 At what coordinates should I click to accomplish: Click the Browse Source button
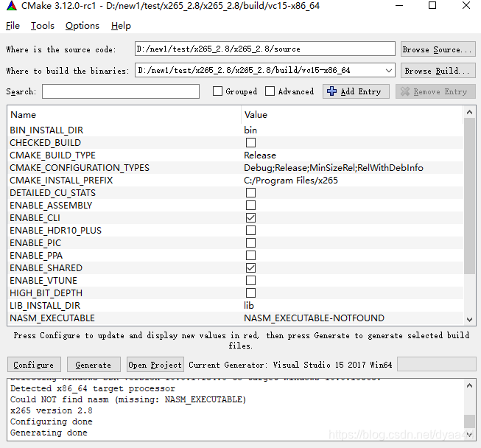[x=438, y=49]
